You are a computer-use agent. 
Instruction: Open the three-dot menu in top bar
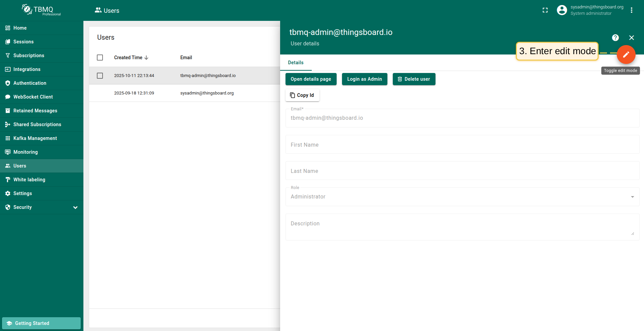tap(632, 10)
